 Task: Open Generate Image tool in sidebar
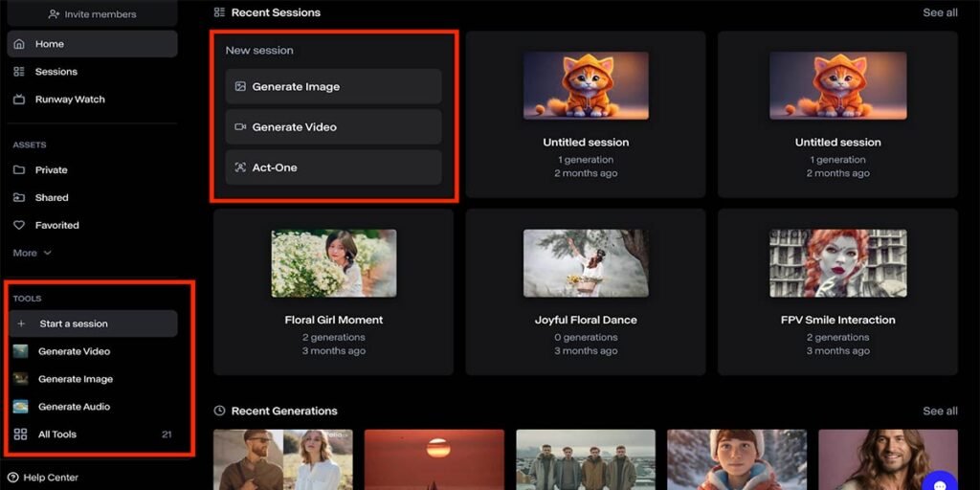pyautogui.click(x=93, y=379)
